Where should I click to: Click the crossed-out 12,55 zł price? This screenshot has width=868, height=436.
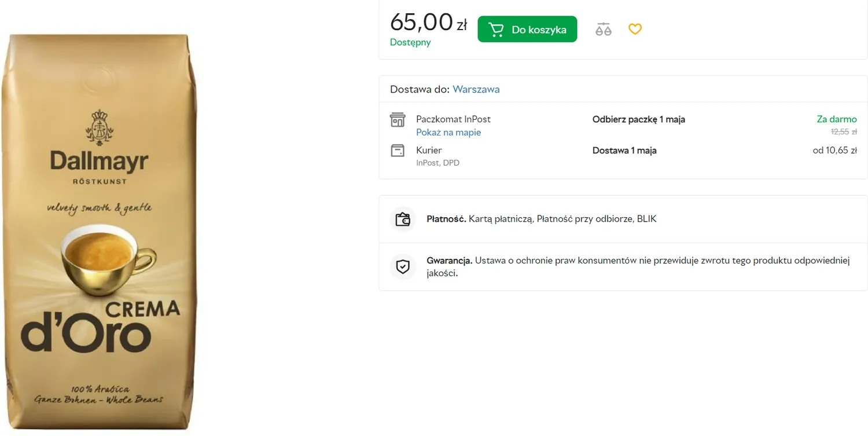[x=844, y=132]
